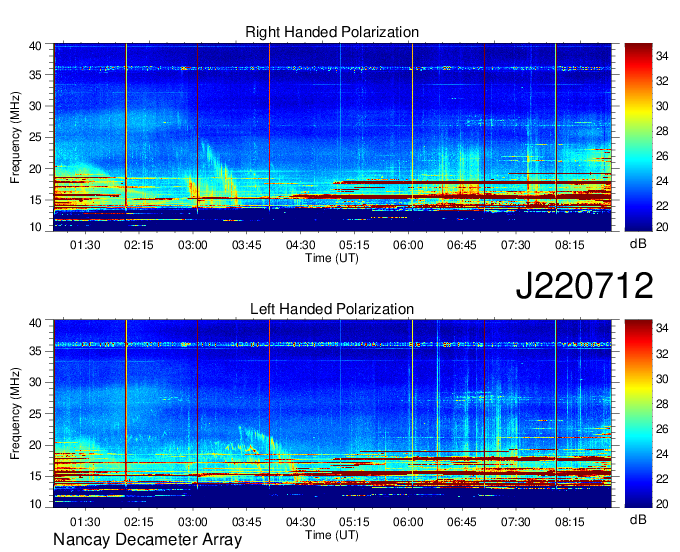
Task: Click the 15 MHz tick of the Right Handed plot
Action: pos(35,200)
